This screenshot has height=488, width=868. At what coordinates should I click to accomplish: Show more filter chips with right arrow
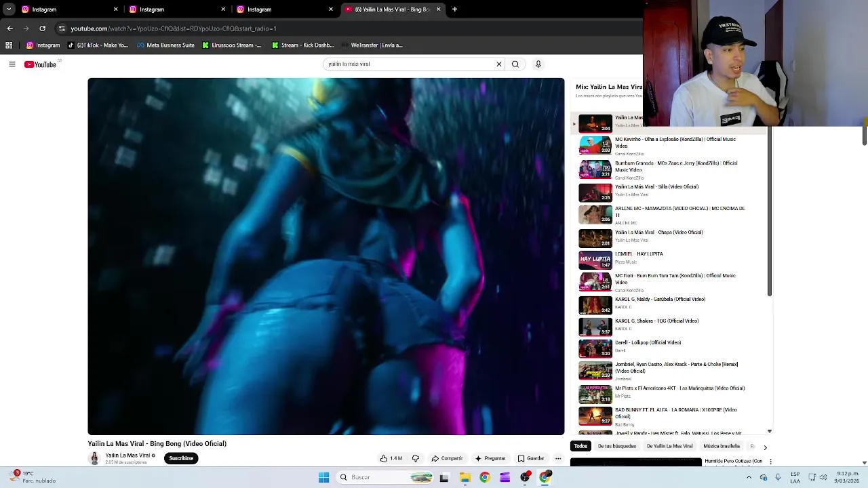[765, 447]
